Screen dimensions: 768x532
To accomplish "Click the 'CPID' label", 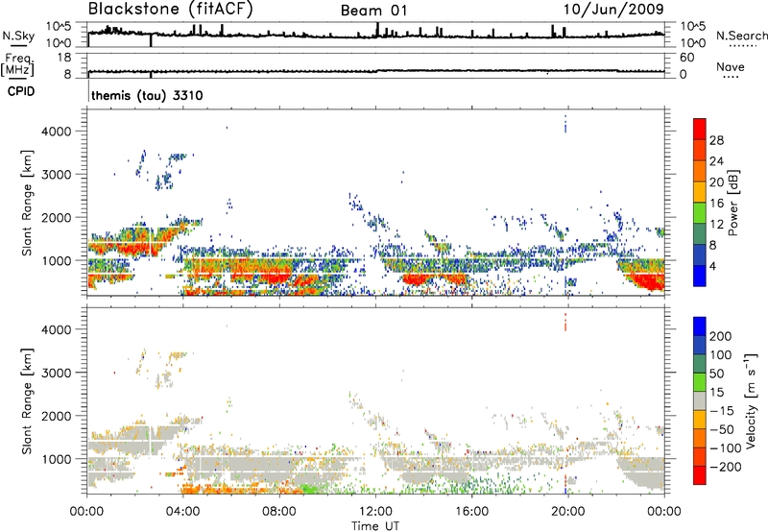I will (21, 91).
